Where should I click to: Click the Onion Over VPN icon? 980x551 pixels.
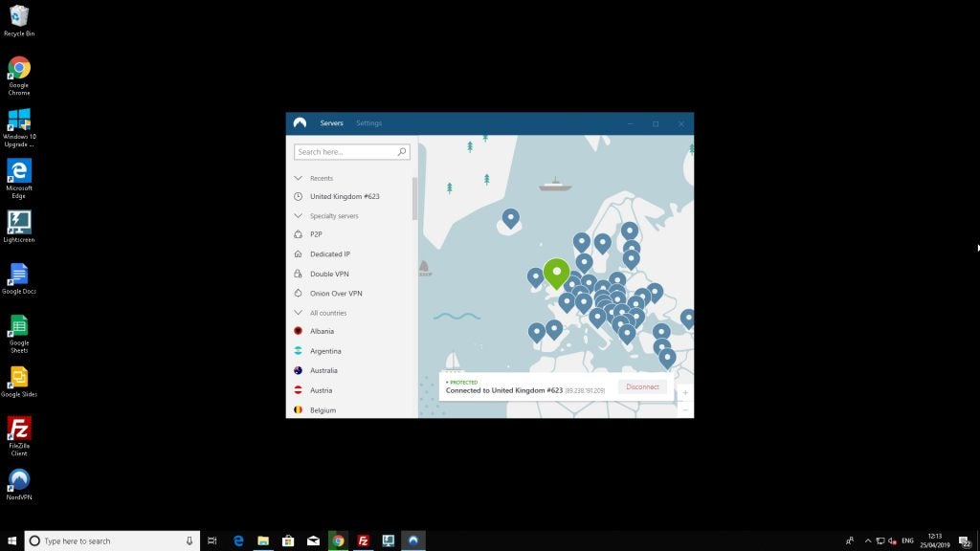[x=299, y=293]
